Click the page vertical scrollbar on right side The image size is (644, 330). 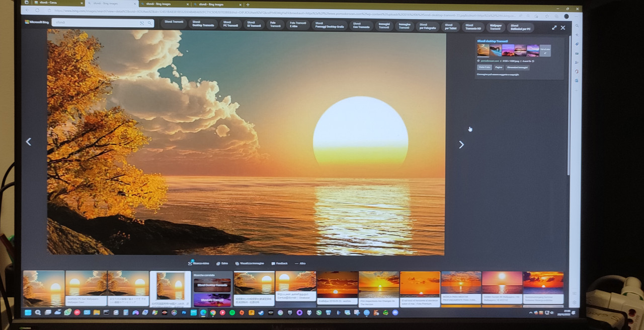click(x=570, y=106)
